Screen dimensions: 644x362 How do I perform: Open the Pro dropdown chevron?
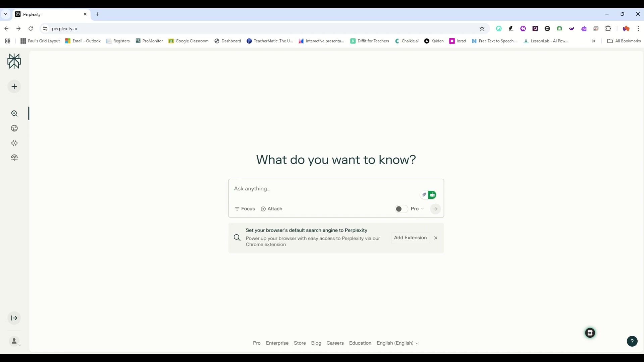422,209
